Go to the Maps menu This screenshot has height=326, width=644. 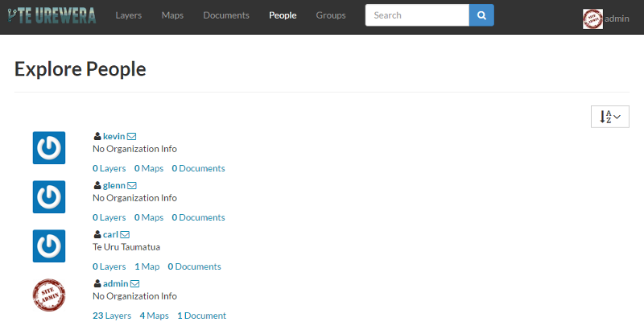coord(172,15)
